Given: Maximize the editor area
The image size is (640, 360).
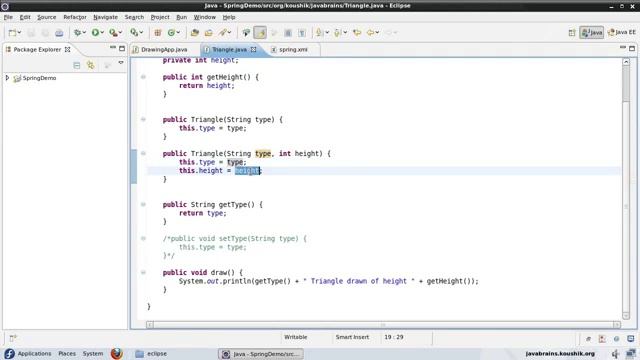Looking at the screenshot, I should [632, 48].
